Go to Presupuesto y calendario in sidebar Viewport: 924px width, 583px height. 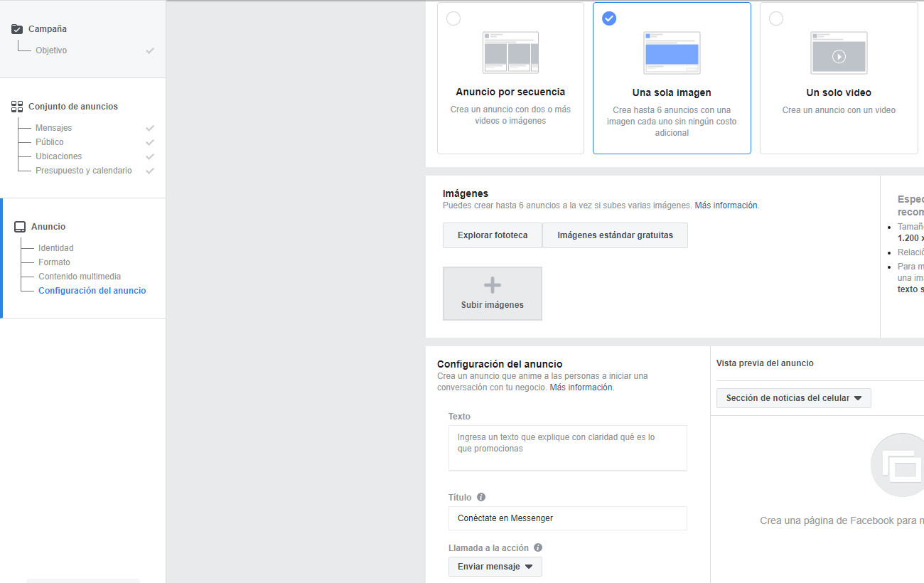click(83, 171)
